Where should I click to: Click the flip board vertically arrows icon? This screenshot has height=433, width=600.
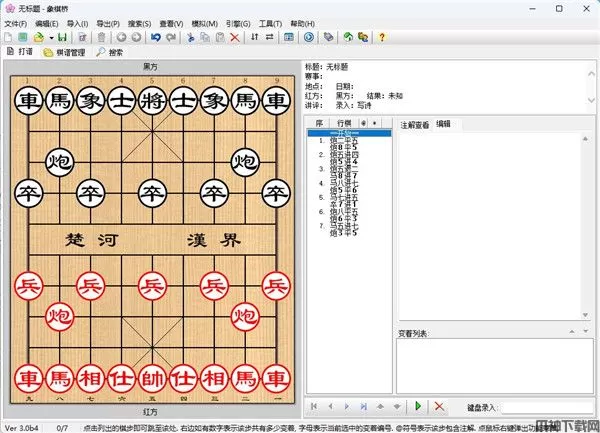254,37
